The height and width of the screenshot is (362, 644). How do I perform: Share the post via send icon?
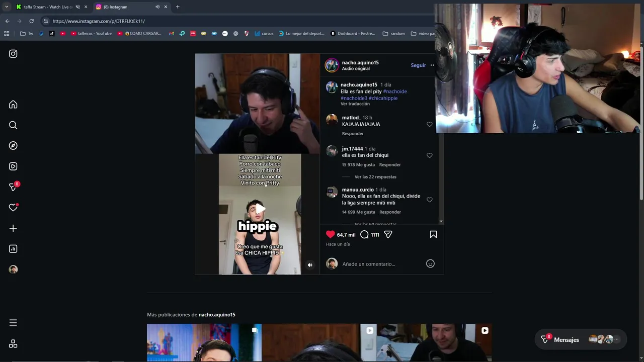pyautogui.click(x=388, y=234)
